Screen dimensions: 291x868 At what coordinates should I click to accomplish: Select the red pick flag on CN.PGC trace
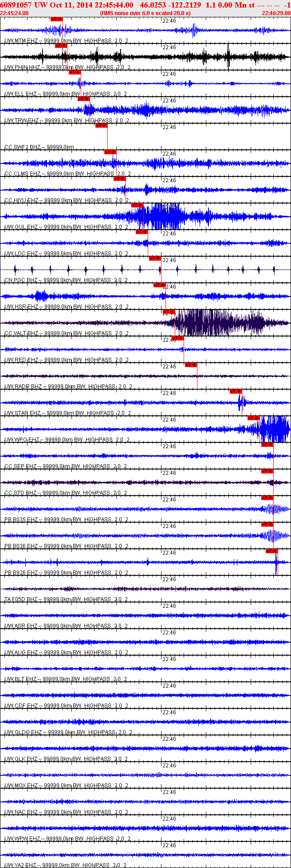click(x=155, y=258)
